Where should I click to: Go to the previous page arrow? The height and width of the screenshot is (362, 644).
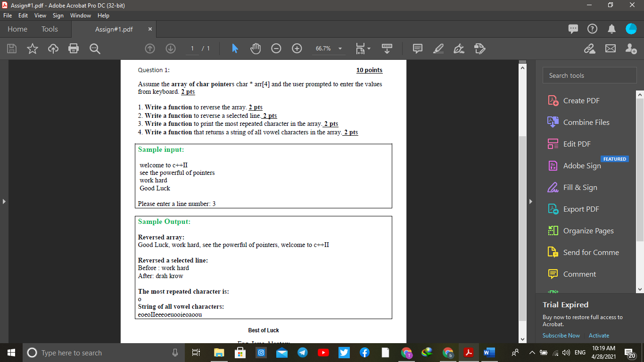tap(150, 49)
